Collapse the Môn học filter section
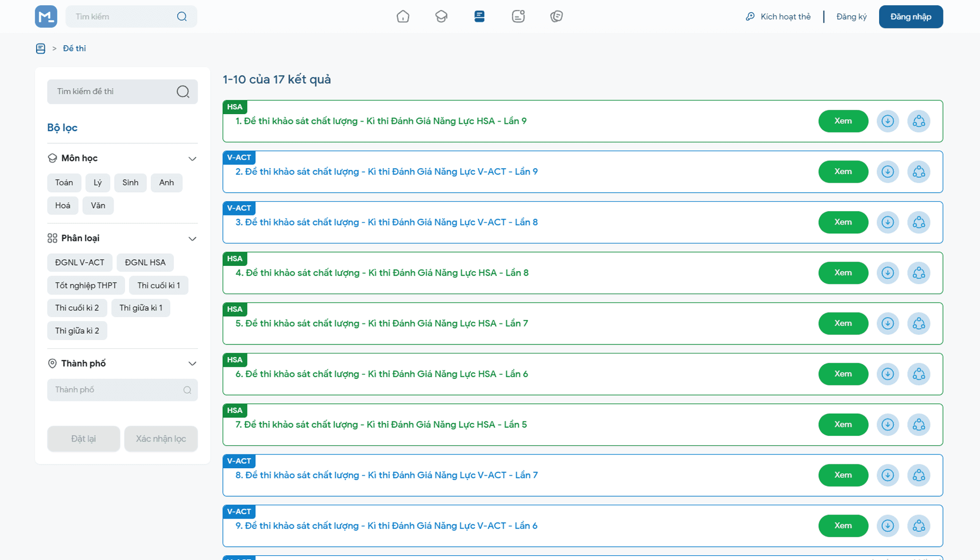 point(192,159)
